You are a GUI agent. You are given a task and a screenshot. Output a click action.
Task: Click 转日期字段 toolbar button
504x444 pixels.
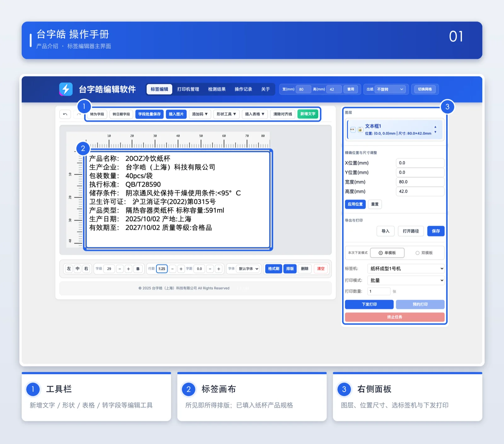pyautogui.click(x=121, y=114)
